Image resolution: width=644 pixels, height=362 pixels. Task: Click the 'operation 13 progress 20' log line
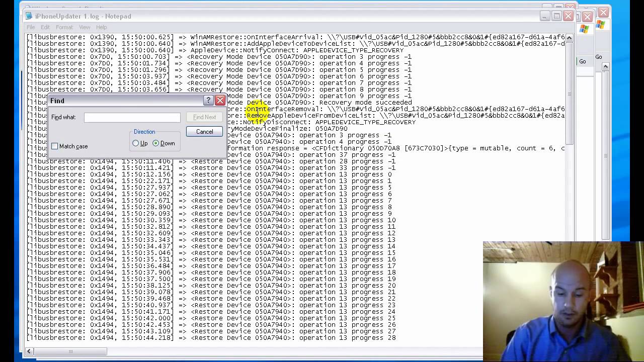[x=211, y=286]
